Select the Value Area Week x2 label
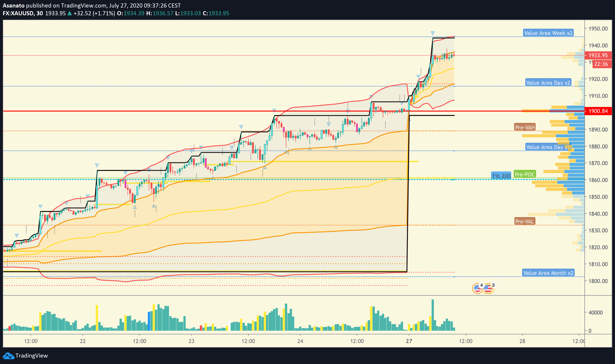 pyautogui.click(x=548, y=33)
